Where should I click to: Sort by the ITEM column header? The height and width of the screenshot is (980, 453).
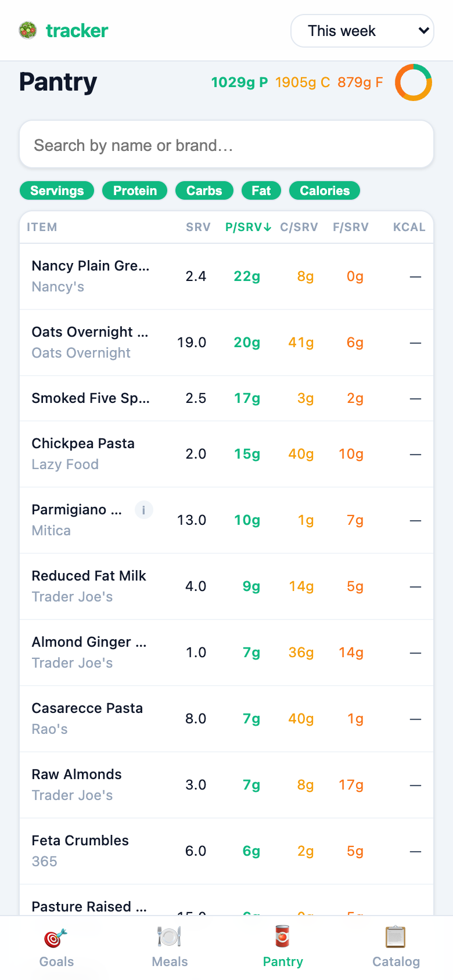click(42, 227)
